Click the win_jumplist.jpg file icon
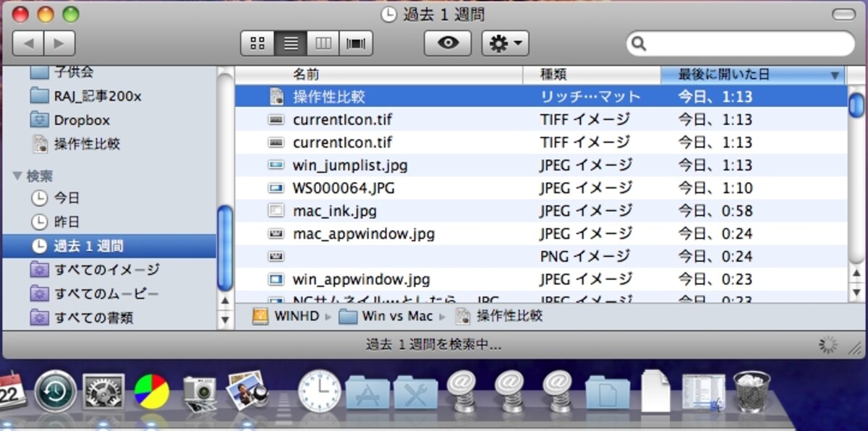 pyautogui.click(x=276, y=165)
